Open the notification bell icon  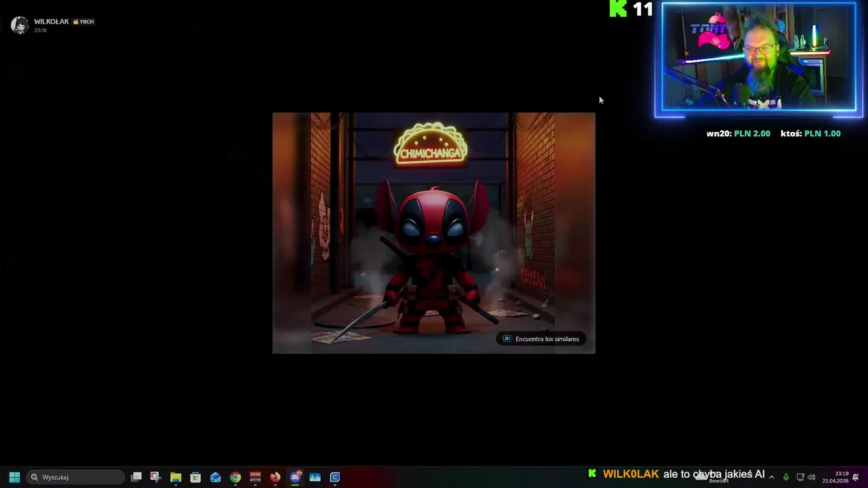click(x=856, y=477)
